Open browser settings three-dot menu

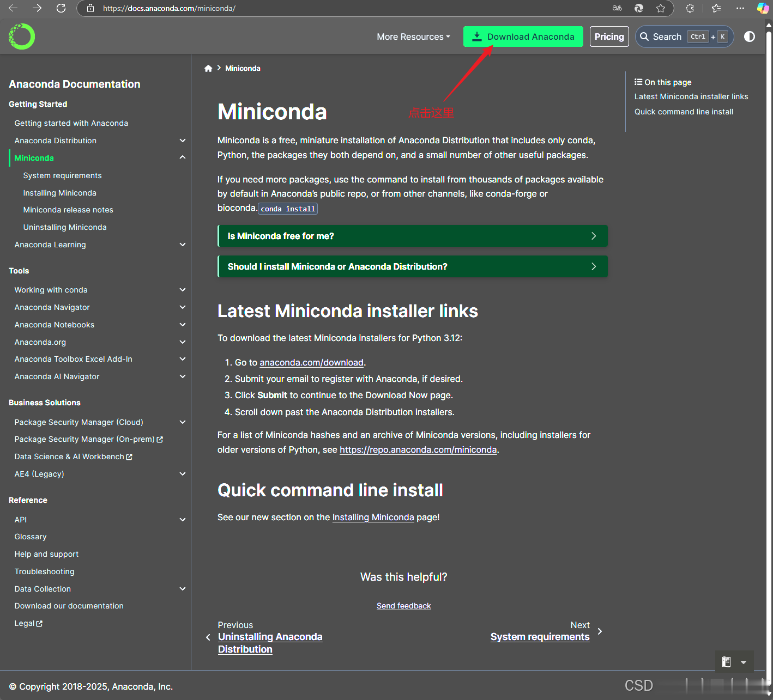740,8
